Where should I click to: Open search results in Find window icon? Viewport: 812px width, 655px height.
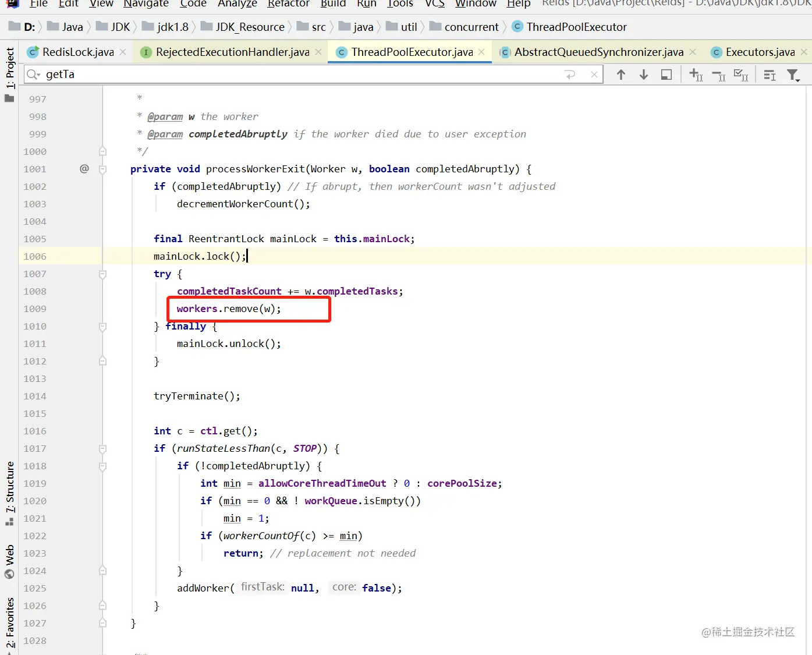coord(666,75)
